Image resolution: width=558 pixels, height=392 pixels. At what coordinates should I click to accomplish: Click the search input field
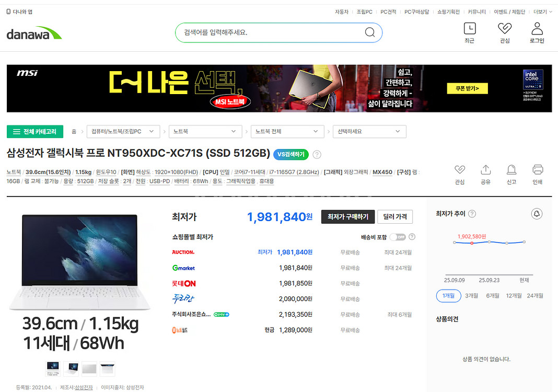269,32
